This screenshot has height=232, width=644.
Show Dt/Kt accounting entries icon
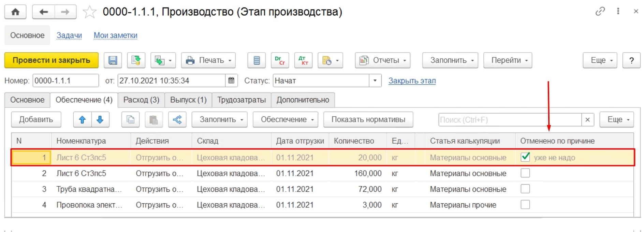(x=280, y=60)
